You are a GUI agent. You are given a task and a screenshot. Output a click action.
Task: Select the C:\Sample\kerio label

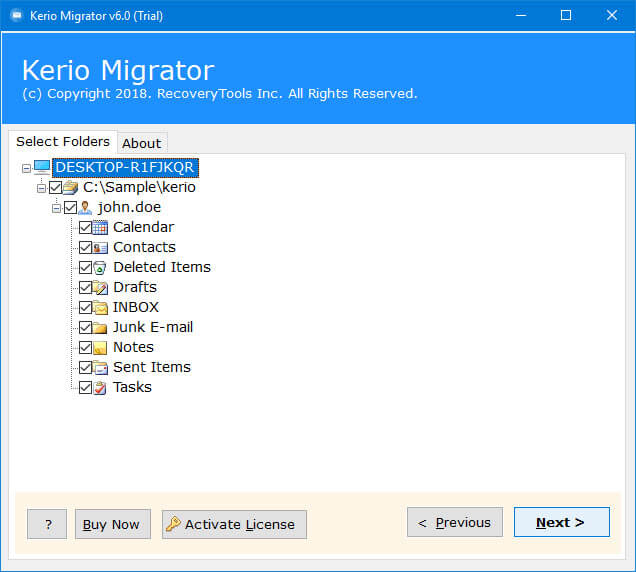point(139,187)
